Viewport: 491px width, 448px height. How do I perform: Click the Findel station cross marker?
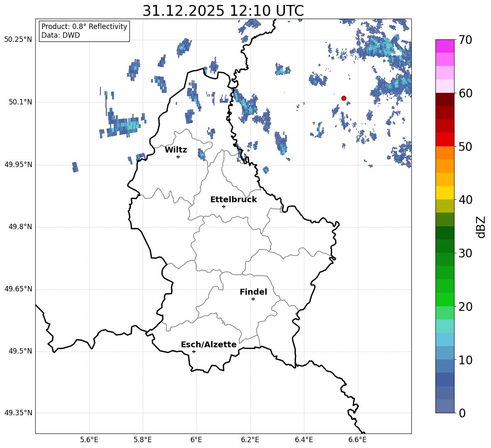(253, 299)
